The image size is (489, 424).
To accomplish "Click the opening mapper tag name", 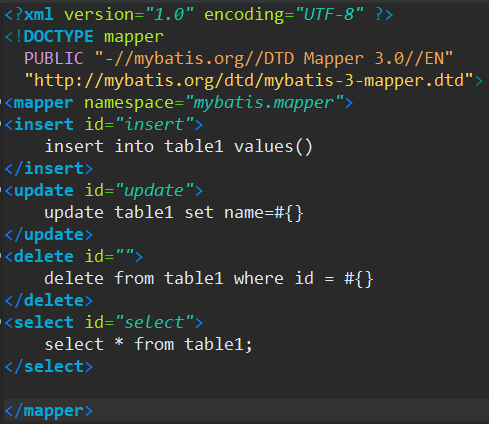I will pyautogui.click(x=43, y=103).
